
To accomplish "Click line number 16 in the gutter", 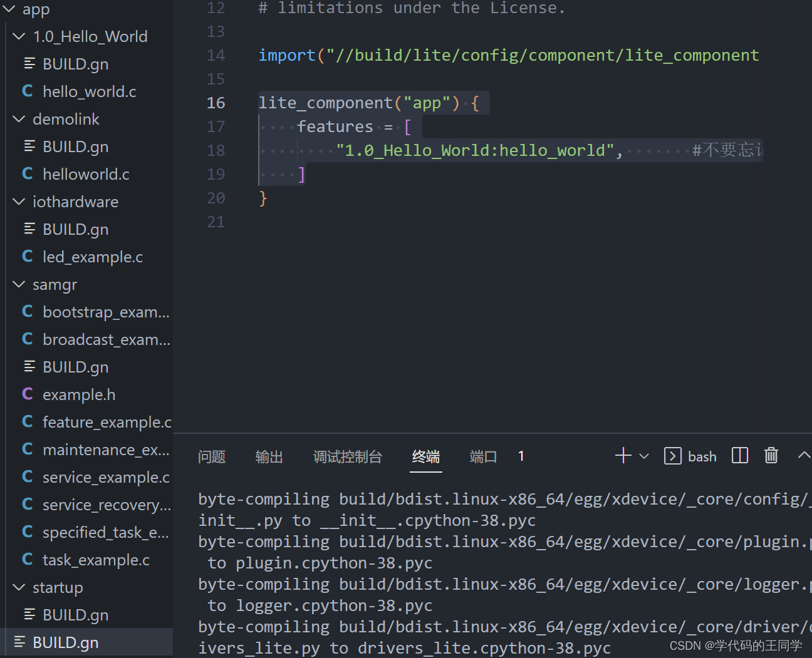I will click(x=216, y=103).
